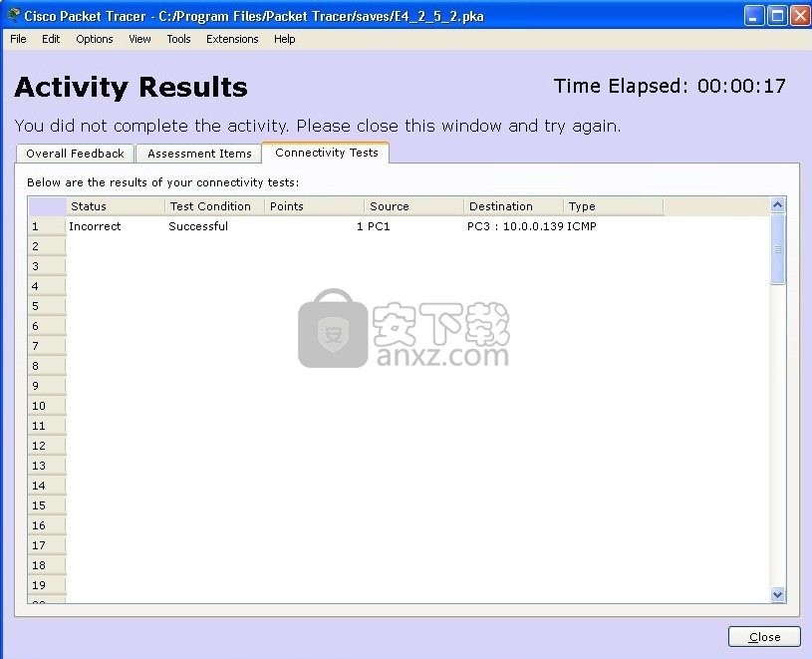
Task: Select row header 8
Action: click(x=47, y=366)
